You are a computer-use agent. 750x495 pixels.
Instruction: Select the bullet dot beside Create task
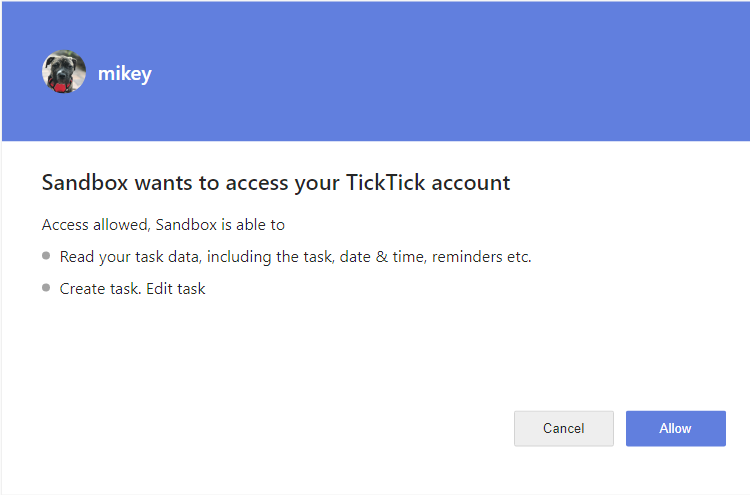tap(46, 287)
